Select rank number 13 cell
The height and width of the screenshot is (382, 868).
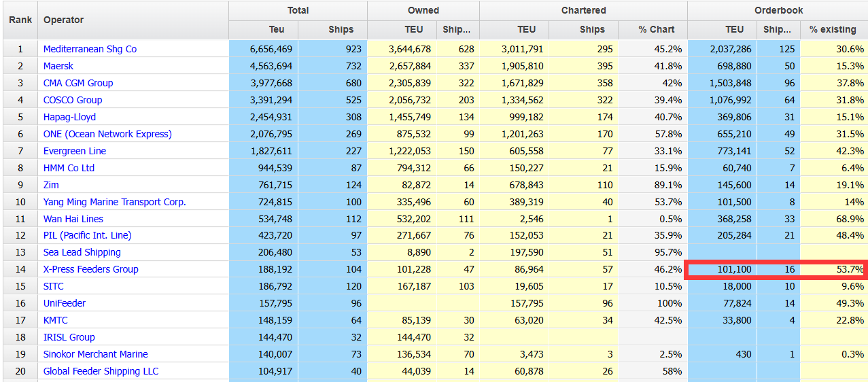coord(20,252)
